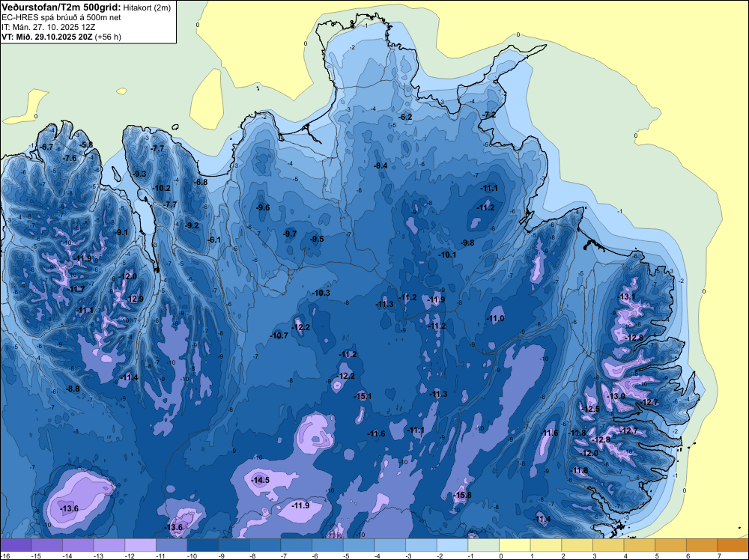Click the "-14" tick label on the legend
Screen dimensions: 749x560
(x=67, y=556)
